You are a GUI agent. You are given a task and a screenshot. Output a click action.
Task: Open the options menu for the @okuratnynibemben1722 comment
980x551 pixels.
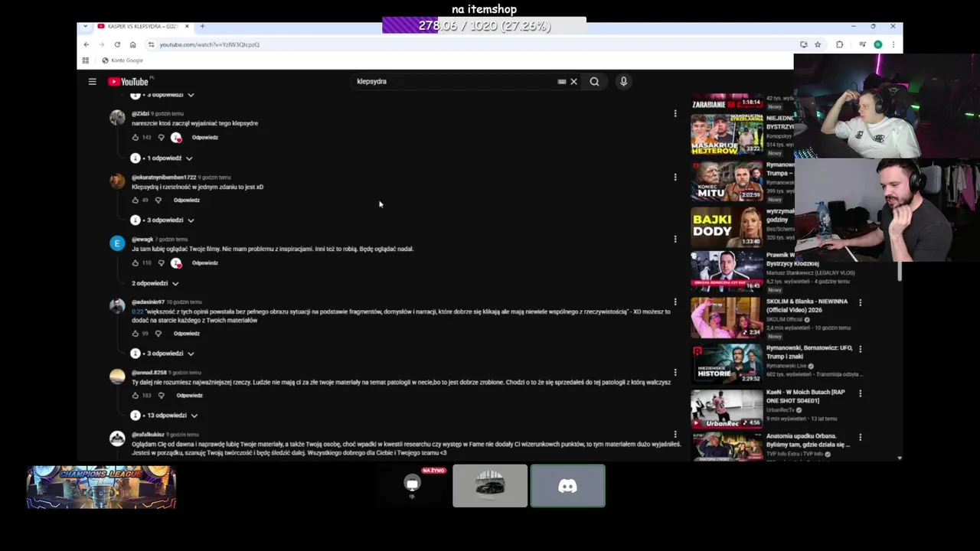(675, 177)
